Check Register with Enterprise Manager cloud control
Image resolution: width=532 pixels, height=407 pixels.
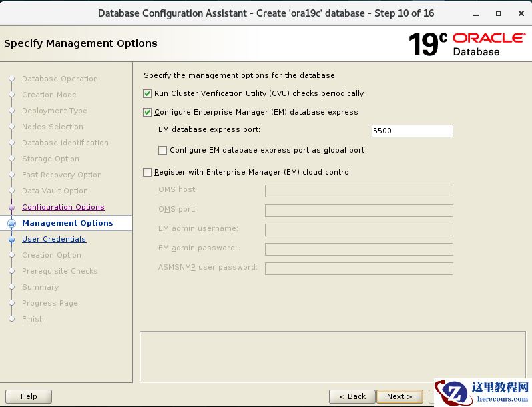(147, 172)
